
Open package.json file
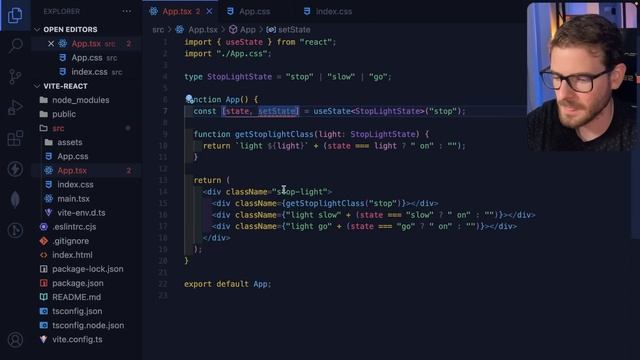pos(78,283)
